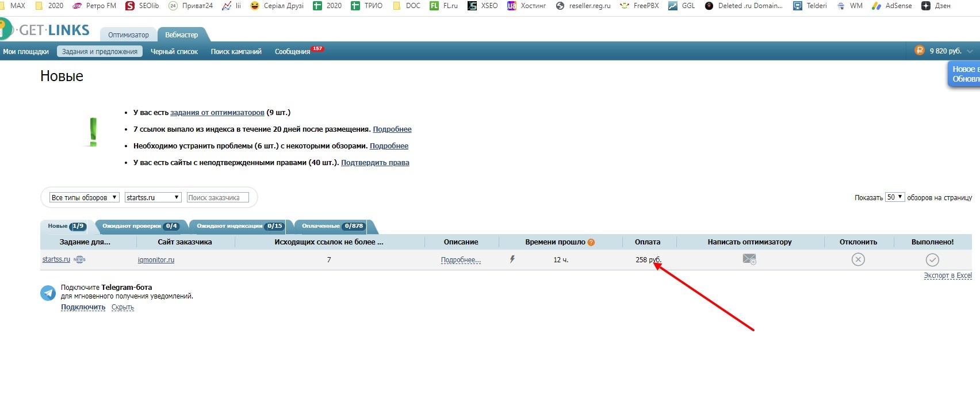Open the MAX bookmark
980x394 pixels.
coord(13,6)
